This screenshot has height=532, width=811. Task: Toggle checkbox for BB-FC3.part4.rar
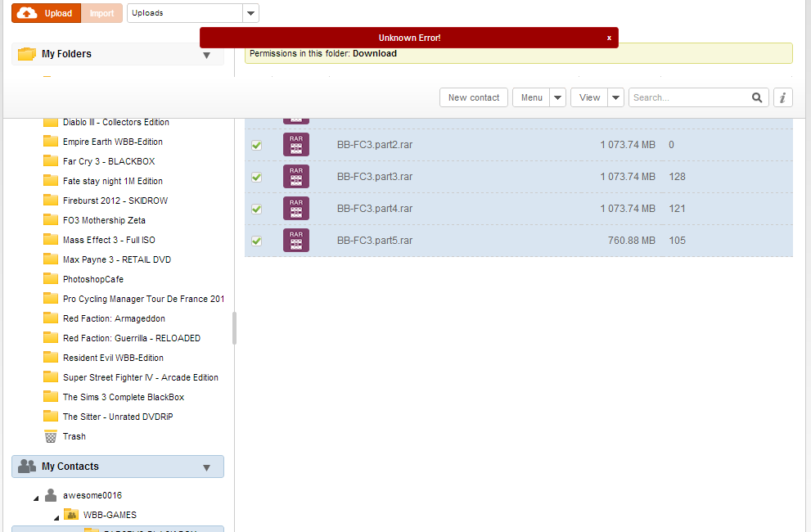(256, 209)
